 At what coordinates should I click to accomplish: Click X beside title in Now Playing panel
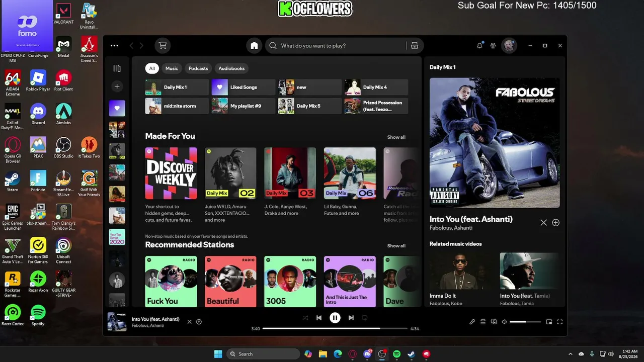tap(543, 223)
